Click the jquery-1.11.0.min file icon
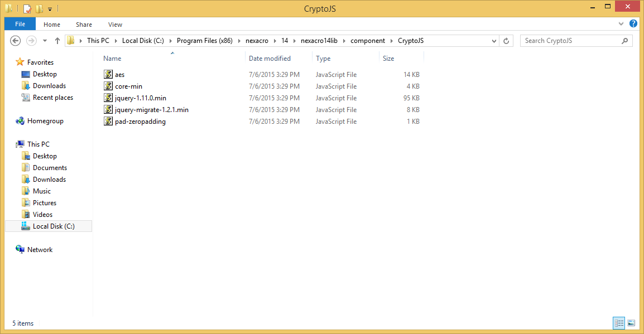 tap(108, 98)
